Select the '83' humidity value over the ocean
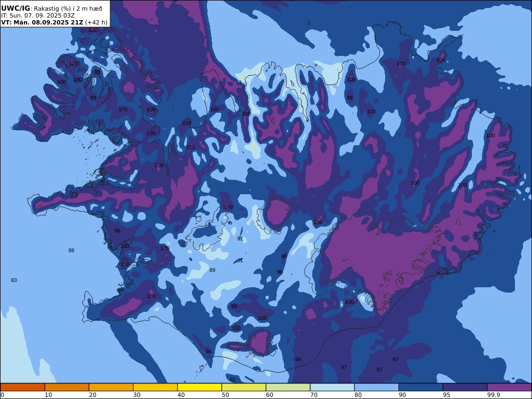The height and width of the screenshot is (399, 532). click(14, 280)
